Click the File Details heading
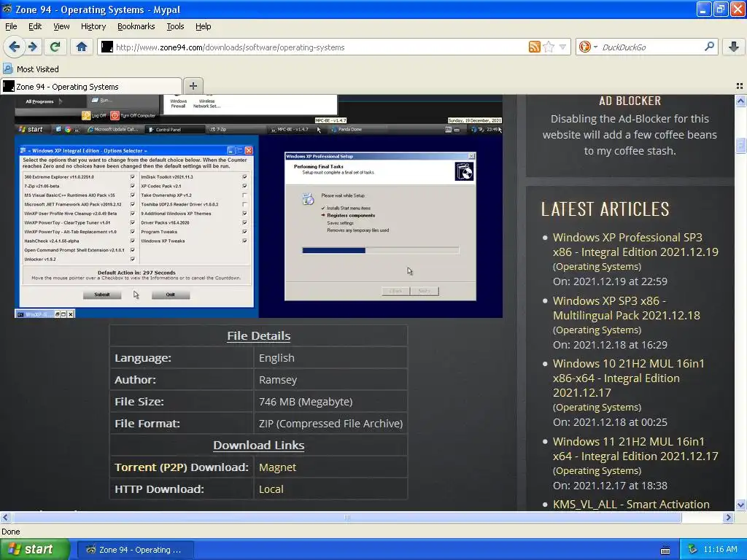The image size is (747, 560). coord(259,335)
